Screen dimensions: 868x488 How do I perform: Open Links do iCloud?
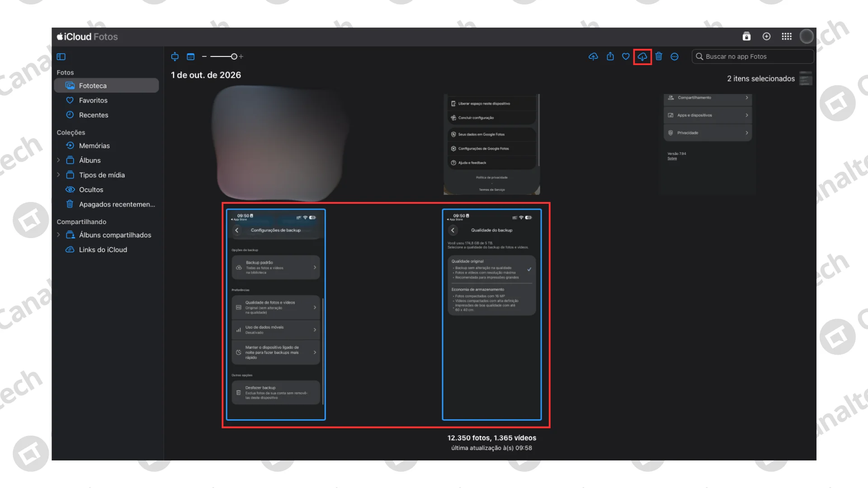(x=106, y=249)
